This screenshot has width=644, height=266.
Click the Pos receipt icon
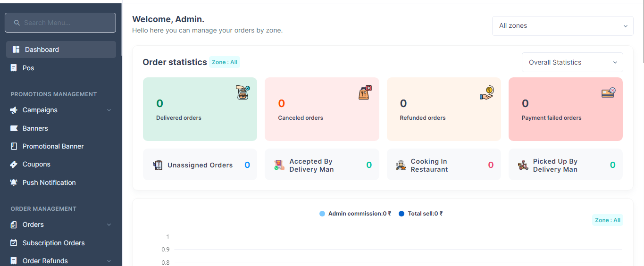coord(14,68)
